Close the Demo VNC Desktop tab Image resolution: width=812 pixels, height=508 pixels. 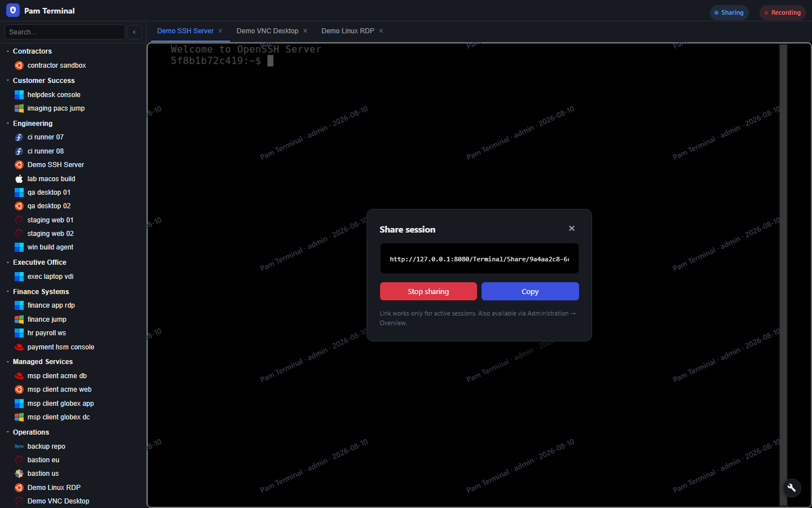coord(305,31)
